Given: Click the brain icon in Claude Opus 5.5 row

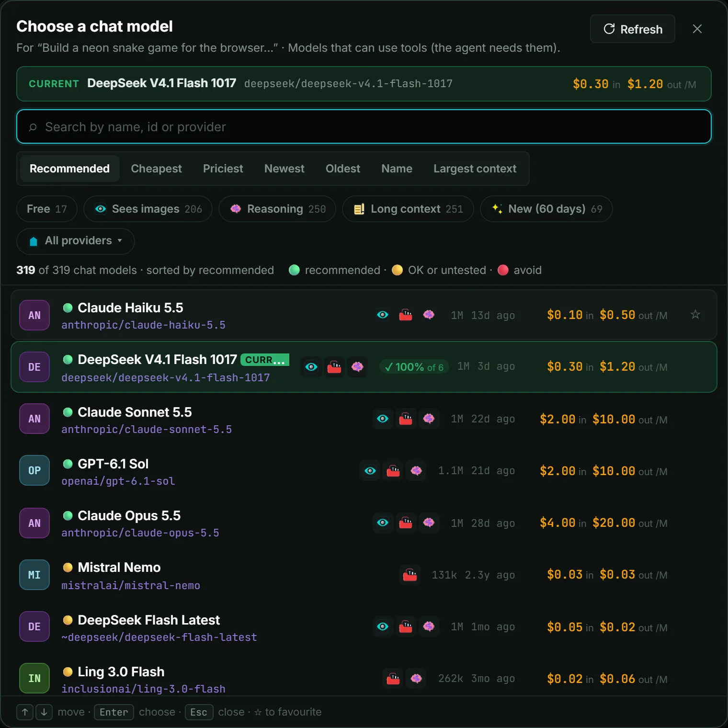Looking at the screenshot, I should point(429,523).
